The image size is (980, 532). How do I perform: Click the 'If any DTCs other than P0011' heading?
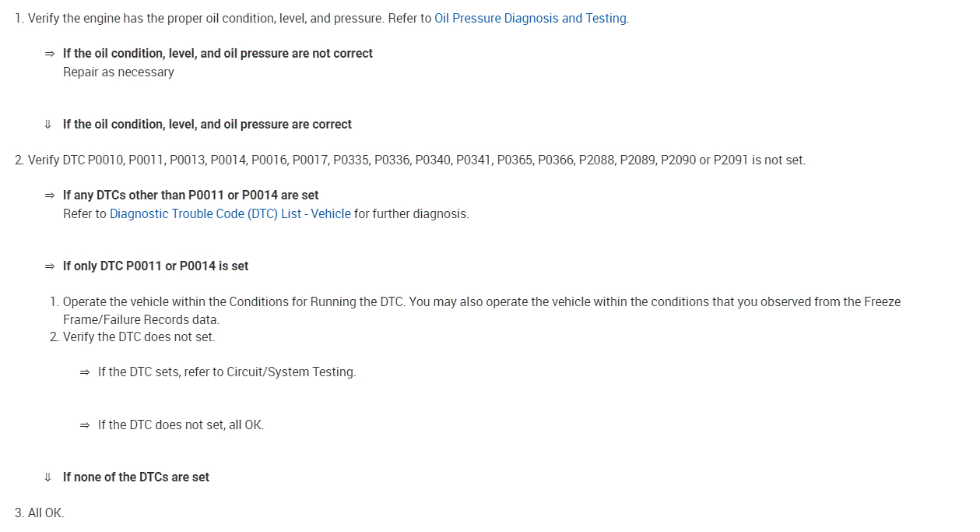[191, 196]
